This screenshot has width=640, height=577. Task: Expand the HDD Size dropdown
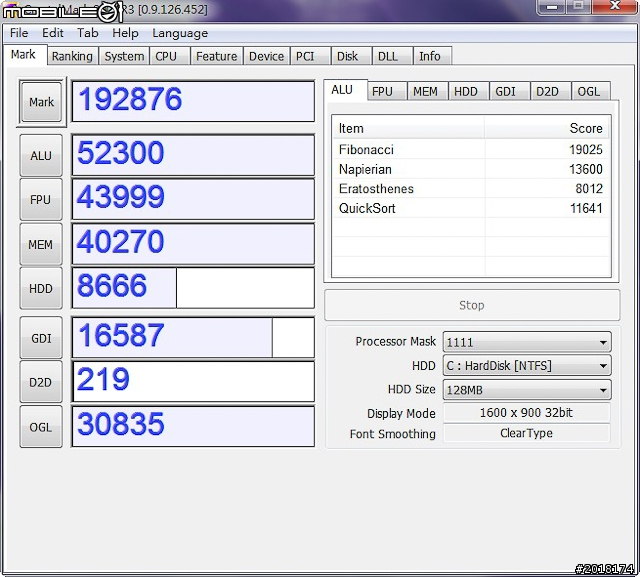click(526, 390)
